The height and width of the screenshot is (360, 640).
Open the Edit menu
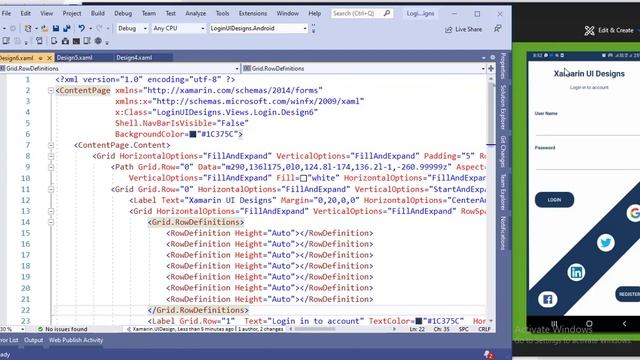point(25,13)
